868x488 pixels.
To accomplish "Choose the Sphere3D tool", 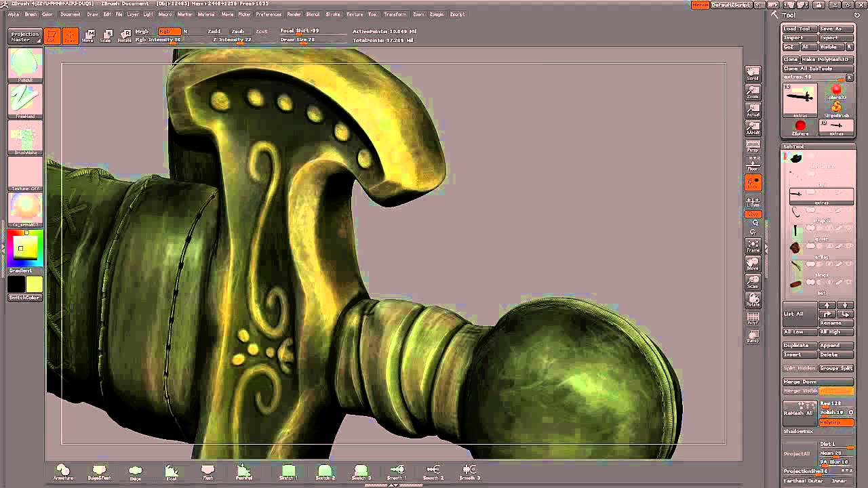I will click(x=836, y=92).
